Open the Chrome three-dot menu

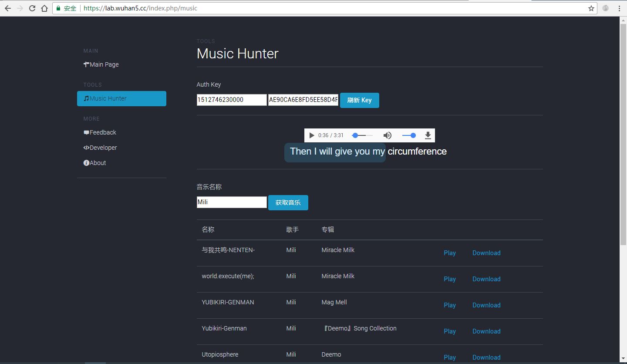pyautogui.click(x=619, y=8)
